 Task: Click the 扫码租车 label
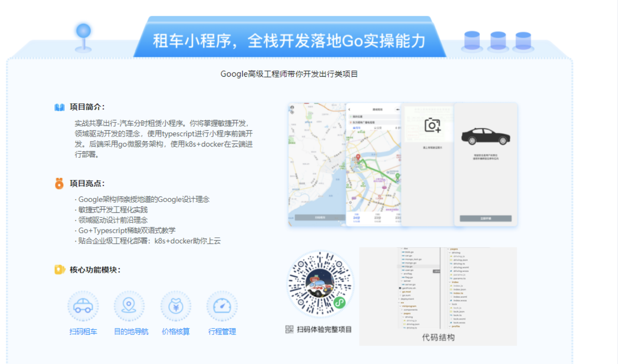[83, 332]
